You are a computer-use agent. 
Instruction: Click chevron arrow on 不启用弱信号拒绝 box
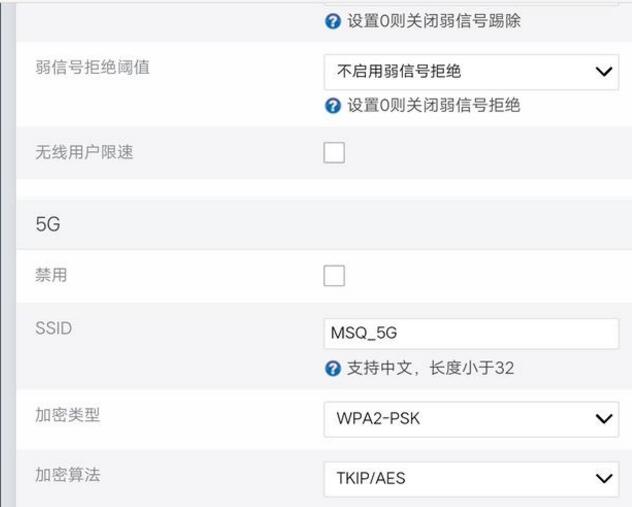(603, 71)
